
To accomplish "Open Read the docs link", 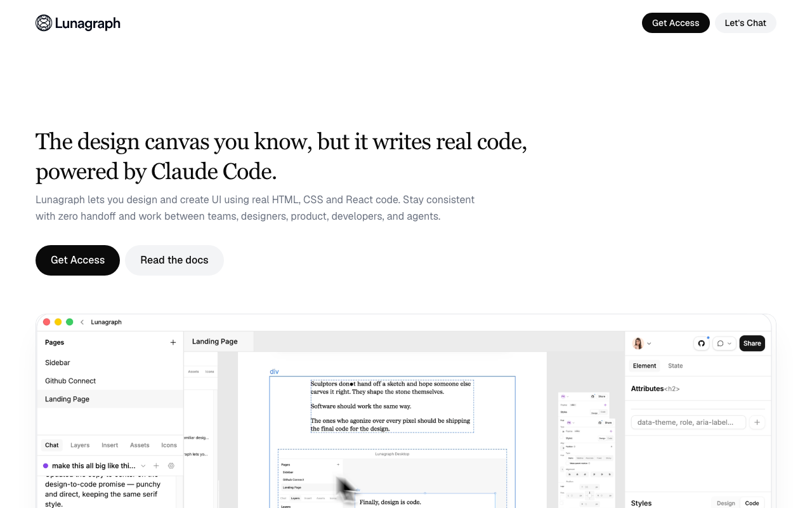I will [x=174, y=260].
